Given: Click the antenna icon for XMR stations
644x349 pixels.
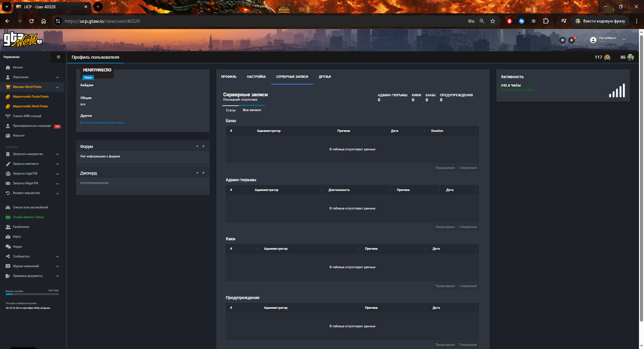Looking at the screenshot, I should pyautogui.click(x=8, y=116).
